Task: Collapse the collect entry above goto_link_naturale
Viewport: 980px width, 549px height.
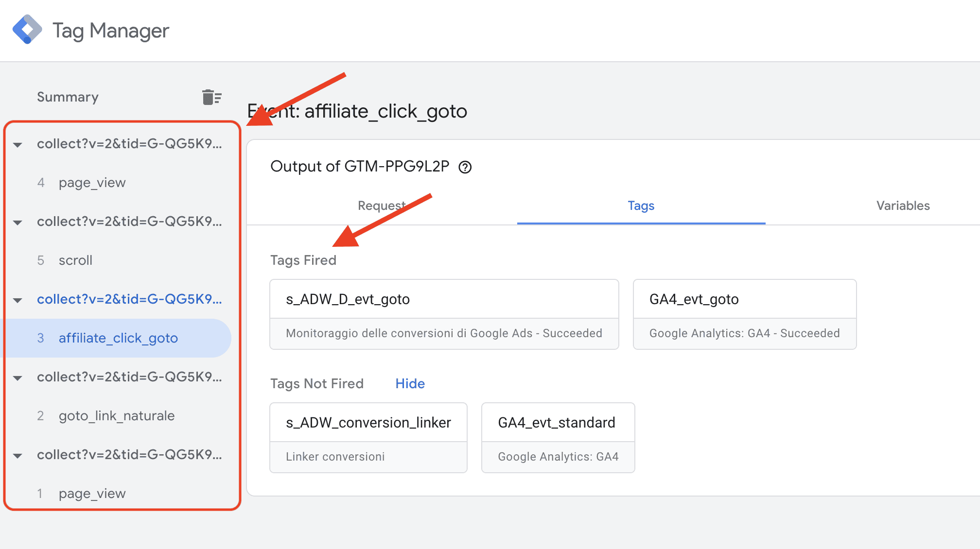Action: [x=17, y=377]
